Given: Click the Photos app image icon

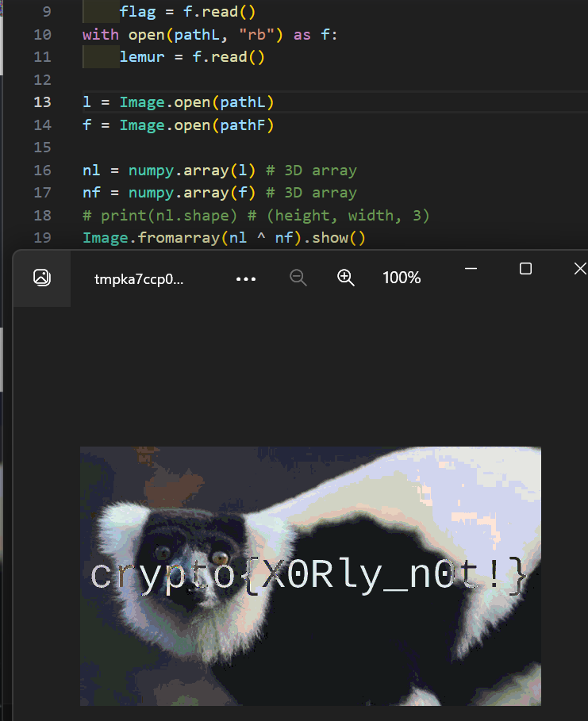Looking at the screenshot, I should click(42, 278).
